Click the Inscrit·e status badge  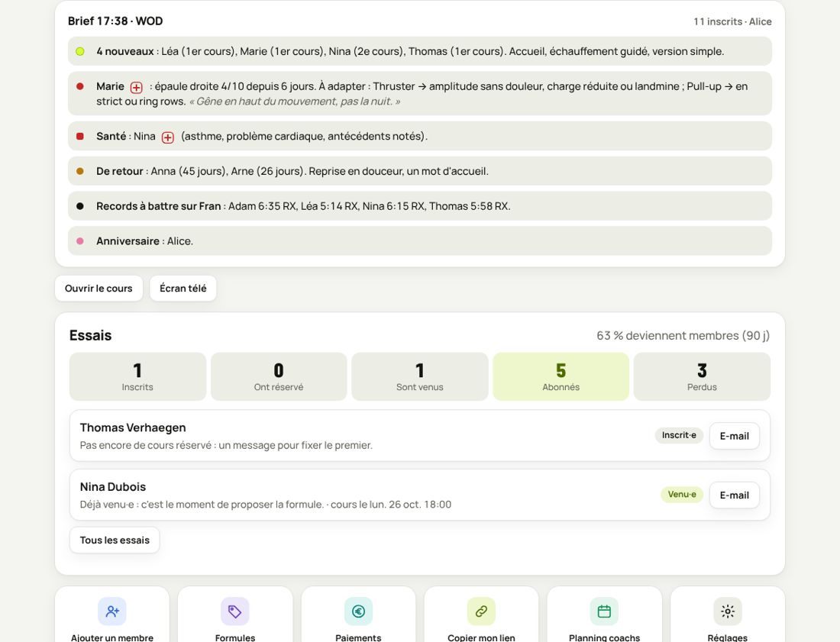pyautogui.click(x=679, y=435)
